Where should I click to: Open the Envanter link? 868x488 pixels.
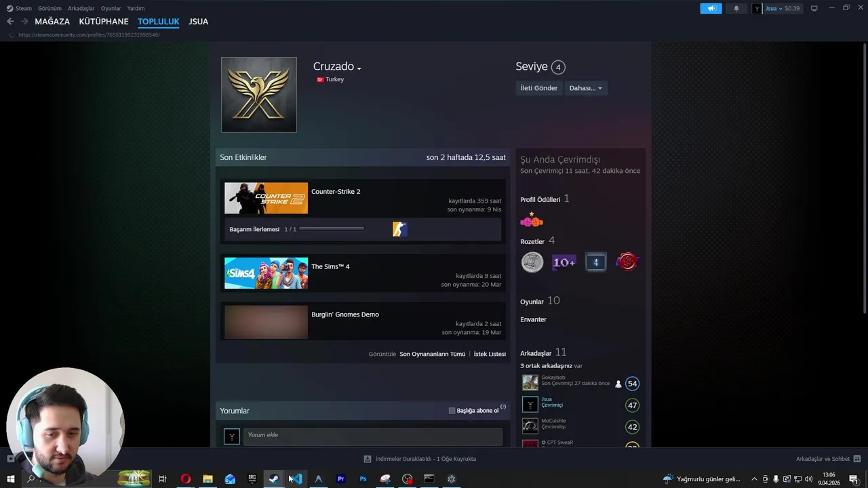click(533, 319)
